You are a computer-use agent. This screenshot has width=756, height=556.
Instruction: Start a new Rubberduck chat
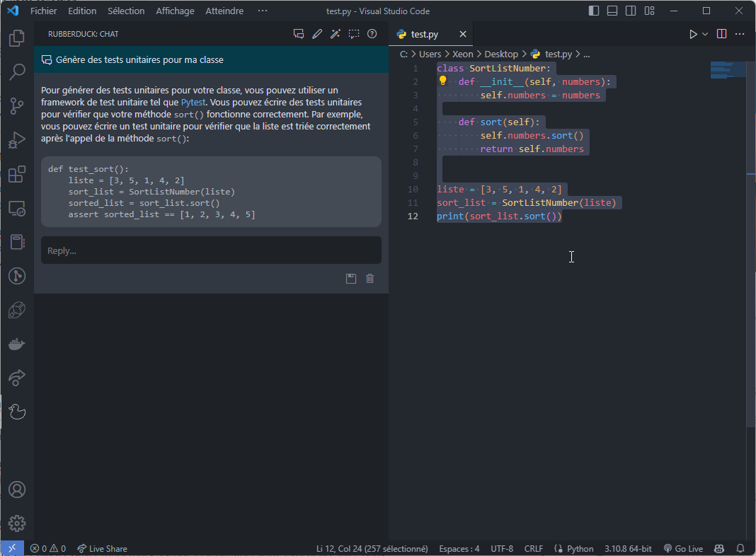299,34
